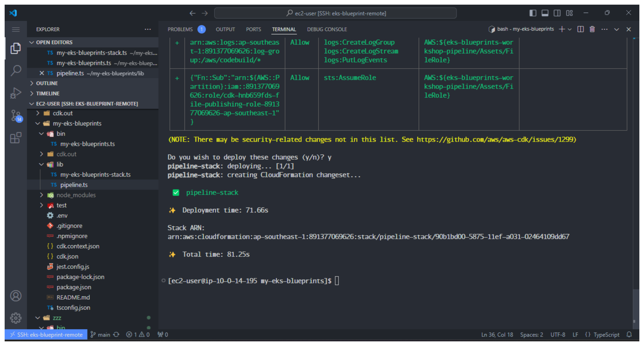Open errors and warnings status item

[138, 334]
